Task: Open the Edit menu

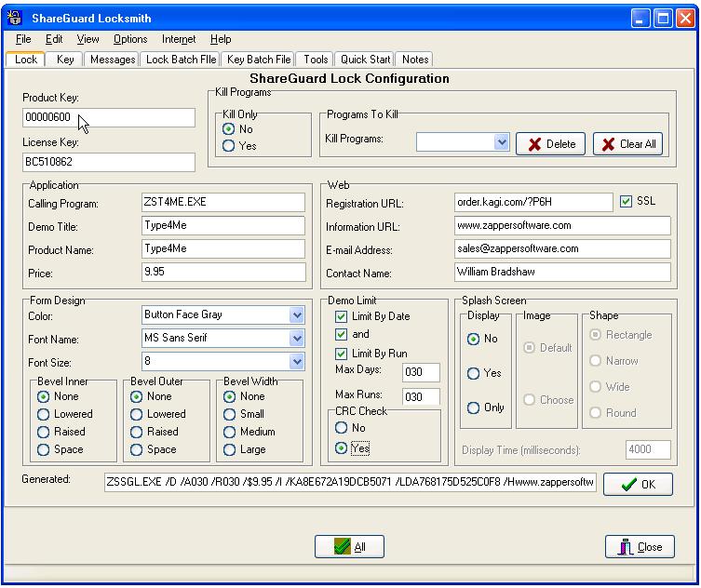Action: point(54,39)
